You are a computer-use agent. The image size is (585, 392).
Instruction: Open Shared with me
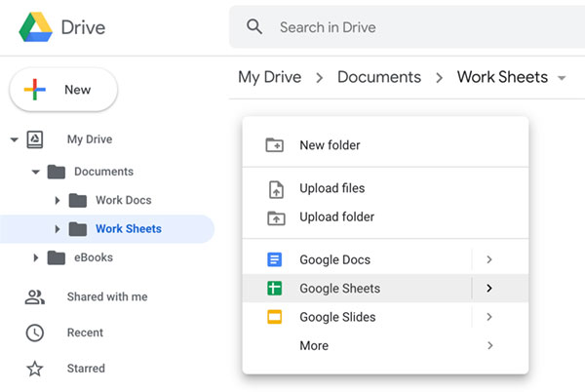coord(107,296)
